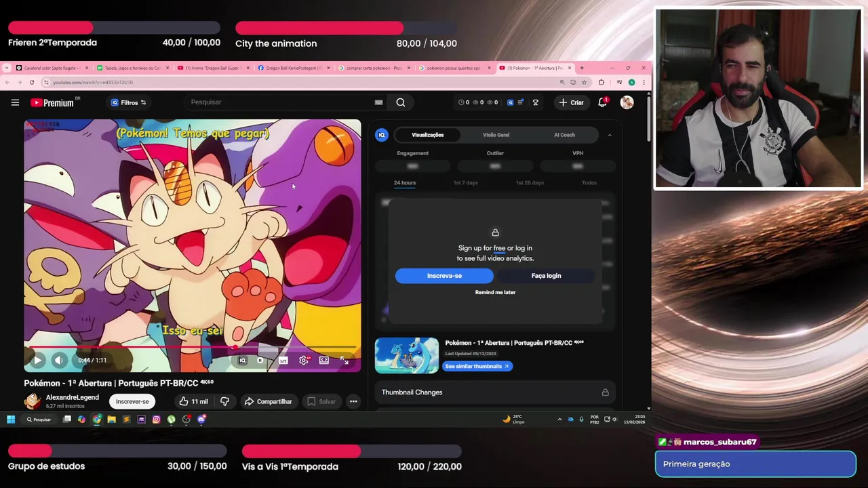The height and width of the screenshot is (488, 868).
Task: Mute the video volume speaker icon
Action: 59,360
